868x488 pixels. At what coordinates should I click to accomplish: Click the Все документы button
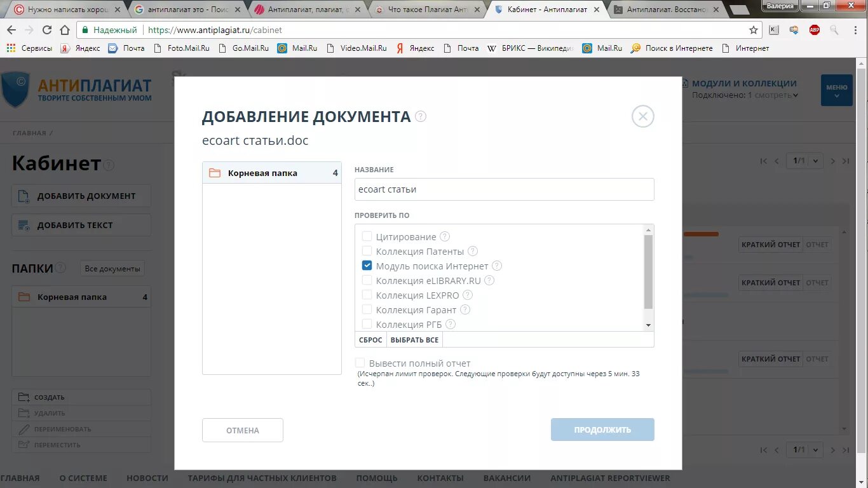coord(112,268)
